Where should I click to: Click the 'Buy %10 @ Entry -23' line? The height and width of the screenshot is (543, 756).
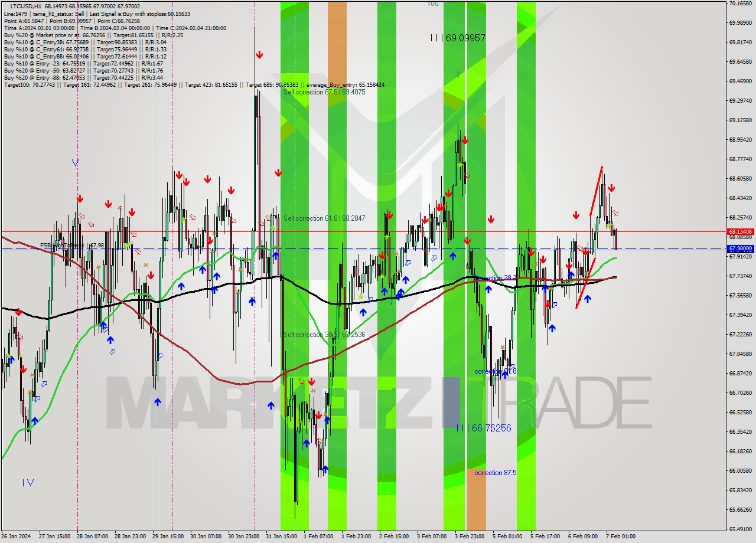coord(83,64)
